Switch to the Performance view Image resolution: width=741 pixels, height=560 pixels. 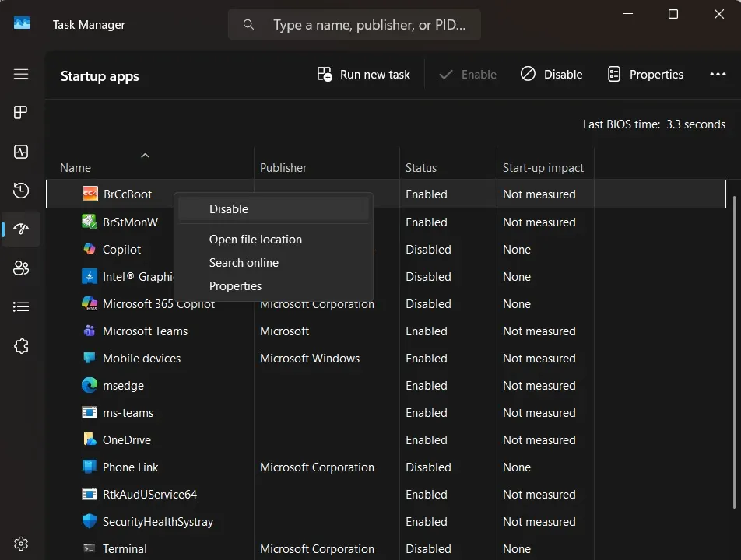coord(21,151)
